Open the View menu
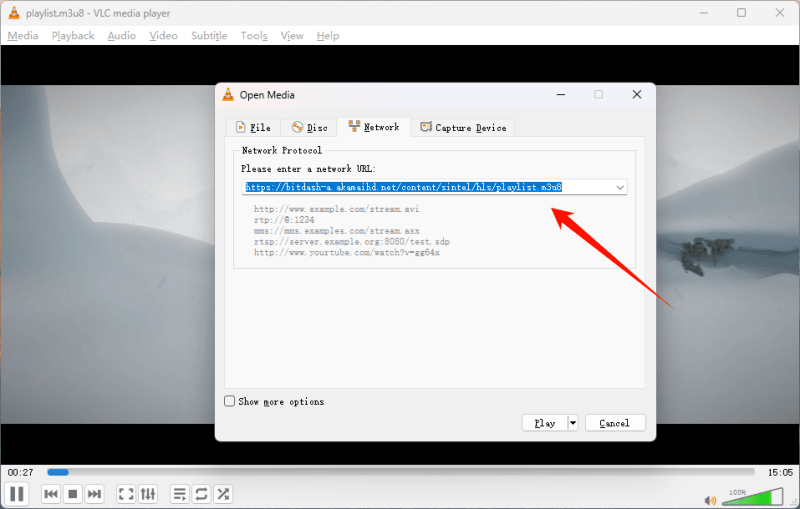The width and height of the screenshot is (800, 509). click(x=292, y=36)
